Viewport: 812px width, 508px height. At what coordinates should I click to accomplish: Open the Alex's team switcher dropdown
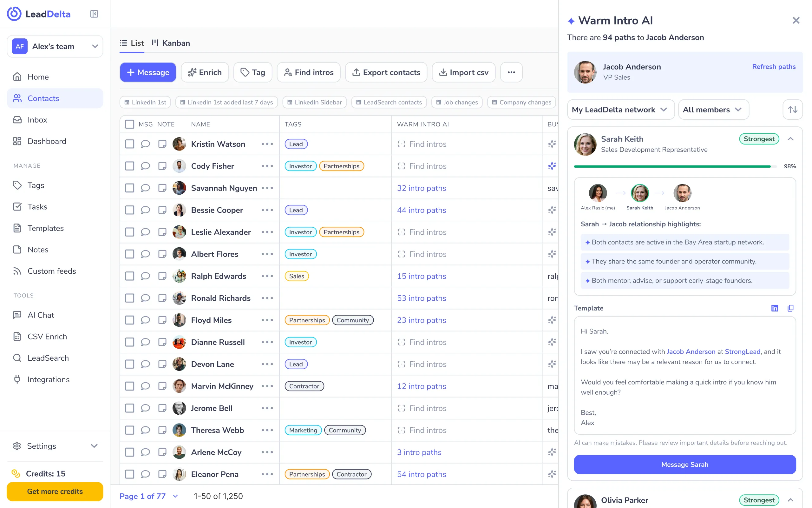55,46
